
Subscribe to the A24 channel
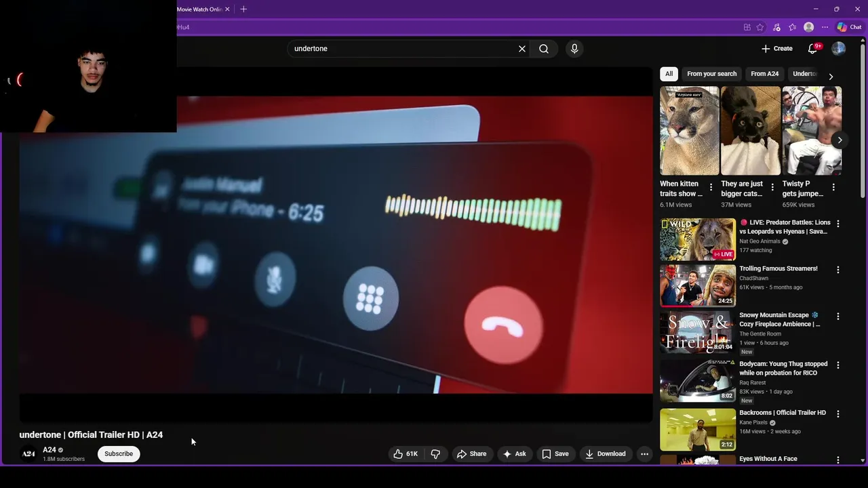pos(119,454)
